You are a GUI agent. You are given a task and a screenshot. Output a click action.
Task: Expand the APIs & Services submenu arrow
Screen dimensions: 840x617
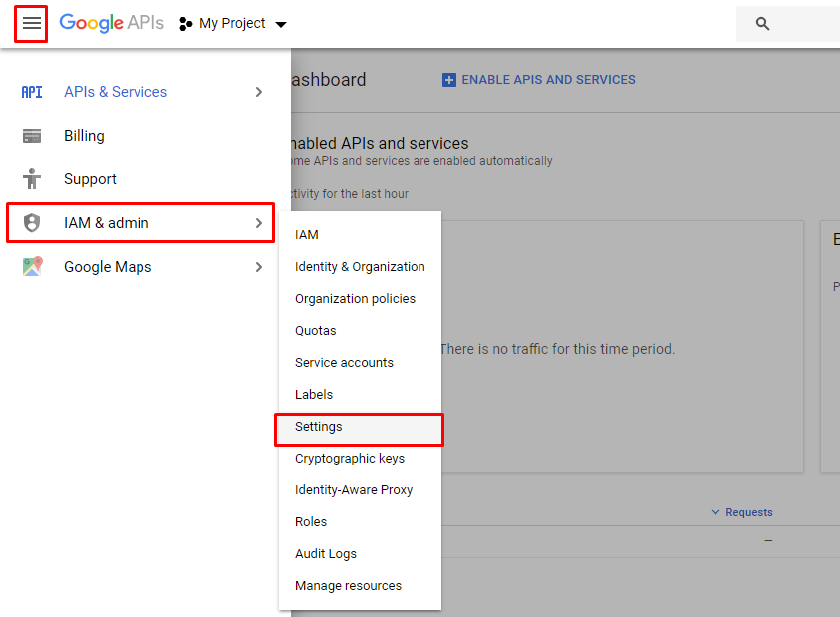pos(259,92)
